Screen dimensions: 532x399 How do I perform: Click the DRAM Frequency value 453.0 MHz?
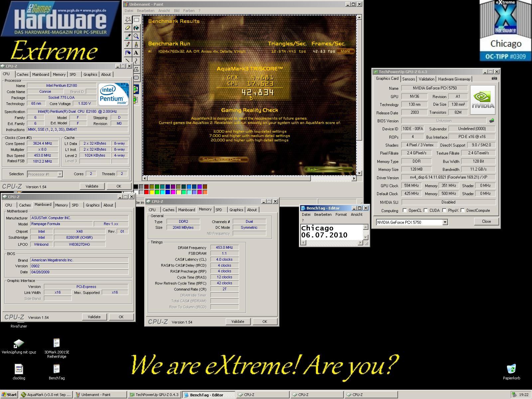click(224, 247)
